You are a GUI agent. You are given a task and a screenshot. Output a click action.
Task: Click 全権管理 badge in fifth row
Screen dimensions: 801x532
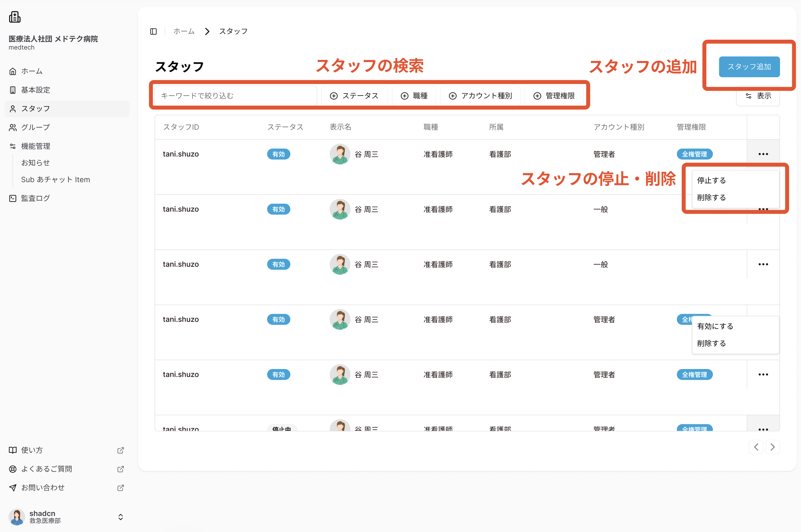695,374
